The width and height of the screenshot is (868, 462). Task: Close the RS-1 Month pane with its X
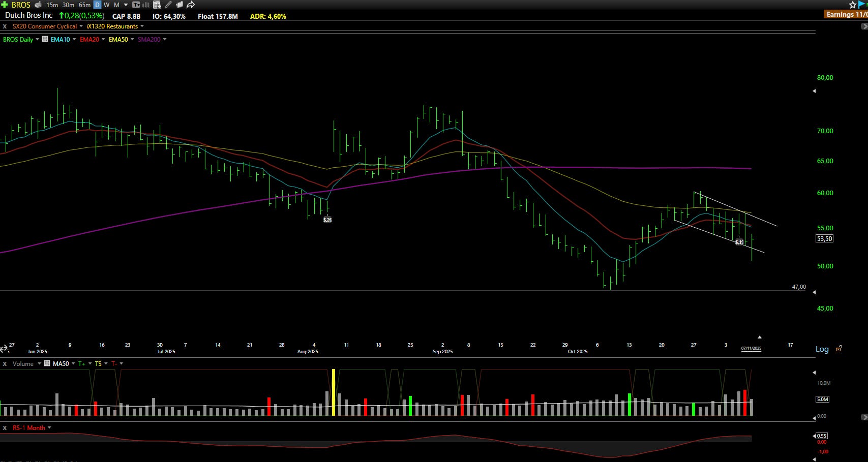coord(5,428)
